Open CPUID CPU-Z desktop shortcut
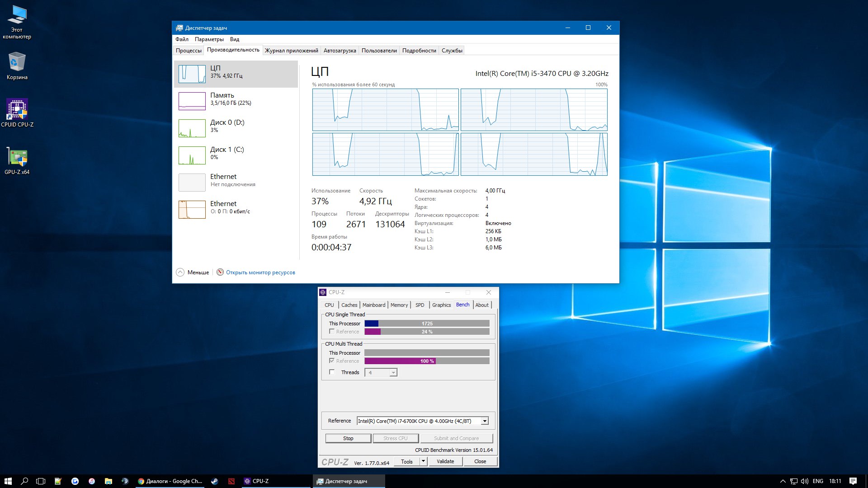 click(17, 110)
